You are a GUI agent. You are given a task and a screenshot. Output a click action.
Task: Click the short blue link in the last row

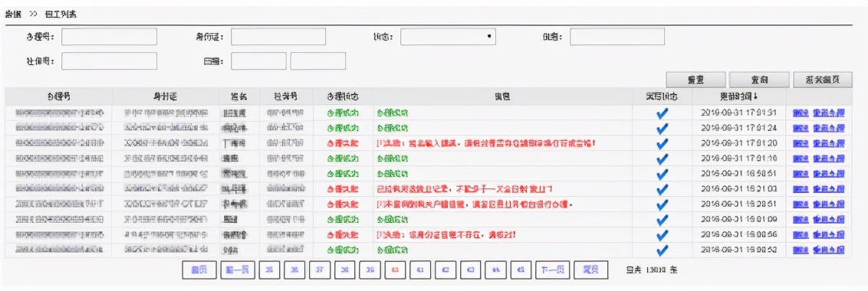coord(801,250)
